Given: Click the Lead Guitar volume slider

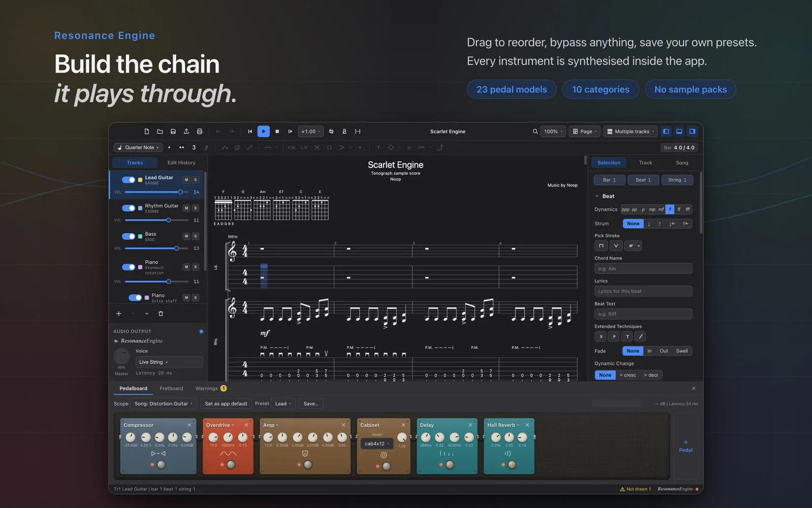Looking at the screenshot, I should tap(156, 192).
